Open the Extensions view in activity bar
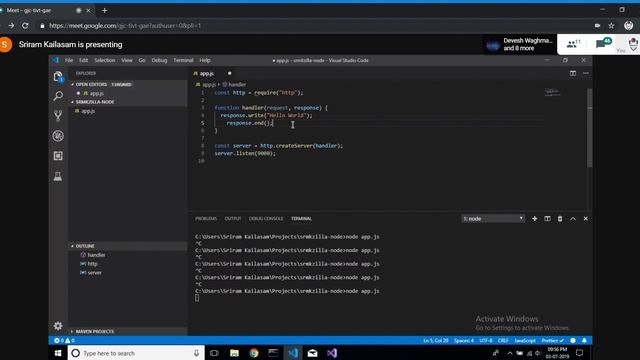 [x=58, y=156]
